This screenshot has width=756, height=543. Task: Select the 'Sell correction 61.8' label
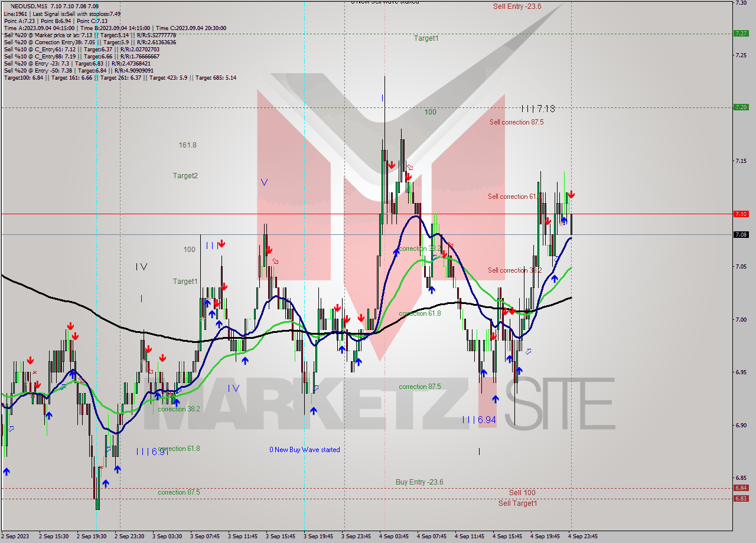pos(515,197)
